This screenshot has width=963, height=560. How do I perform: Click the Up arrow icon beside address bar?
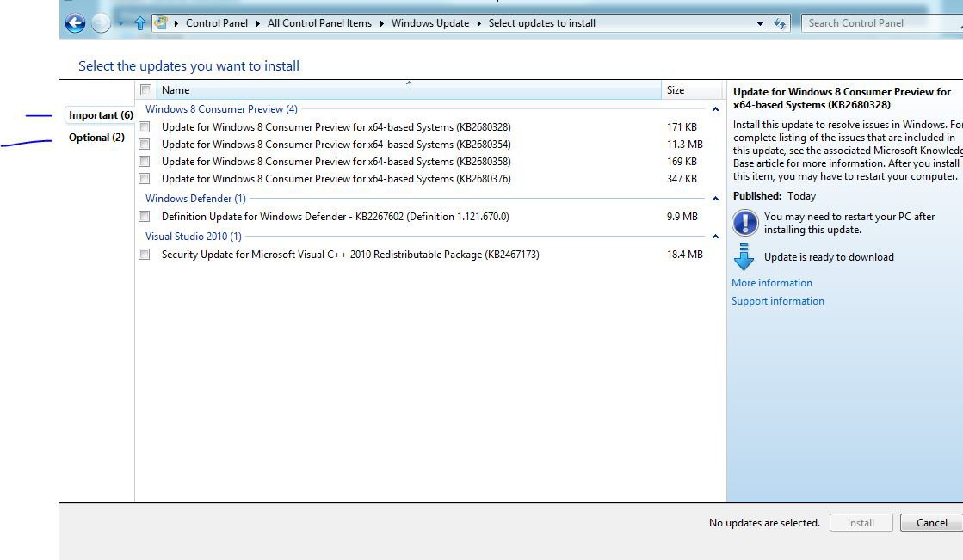point(140,23)
